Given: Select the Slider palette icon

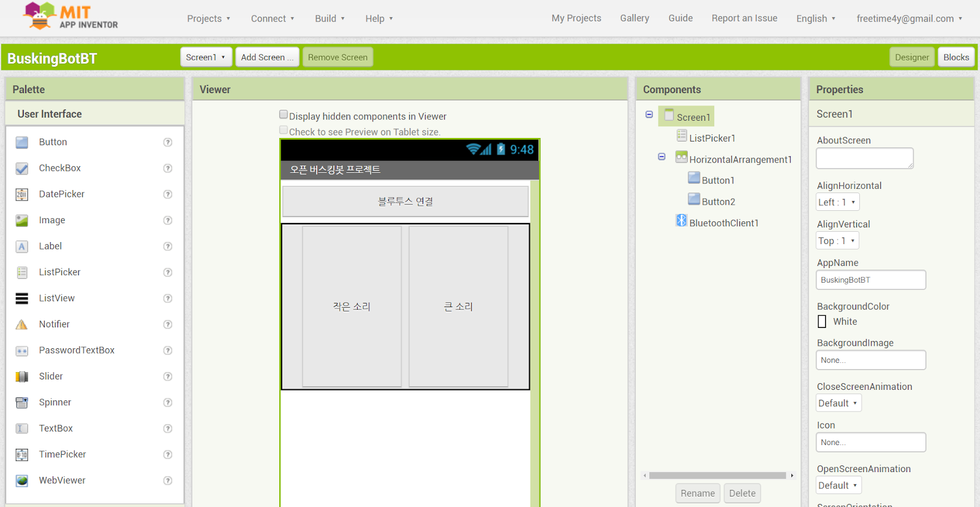Looking at the screenshot, I should point(22,376).
